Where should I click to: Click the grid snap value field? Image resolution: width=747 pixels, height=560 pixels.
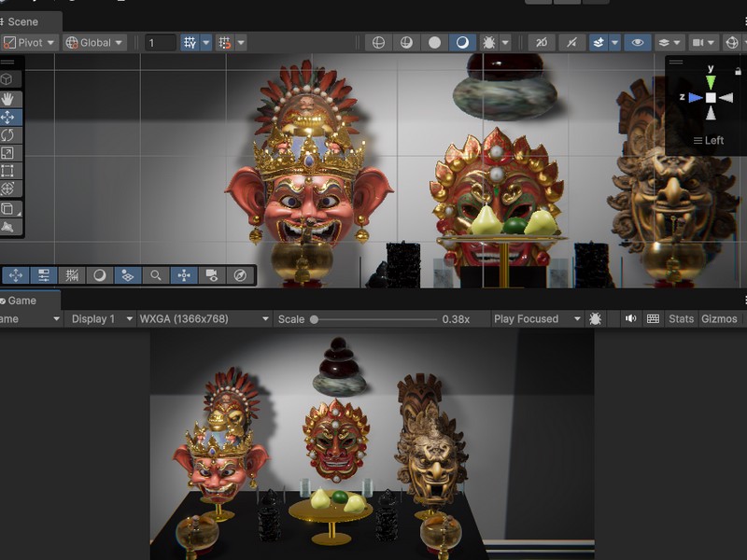160,43
